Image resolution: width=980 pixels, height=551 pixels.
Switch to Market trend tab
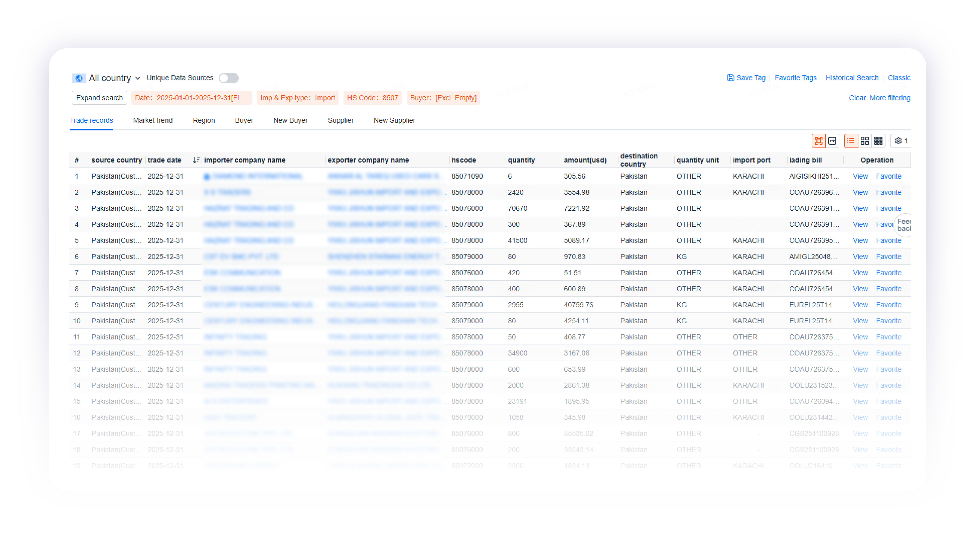point(153,120)
